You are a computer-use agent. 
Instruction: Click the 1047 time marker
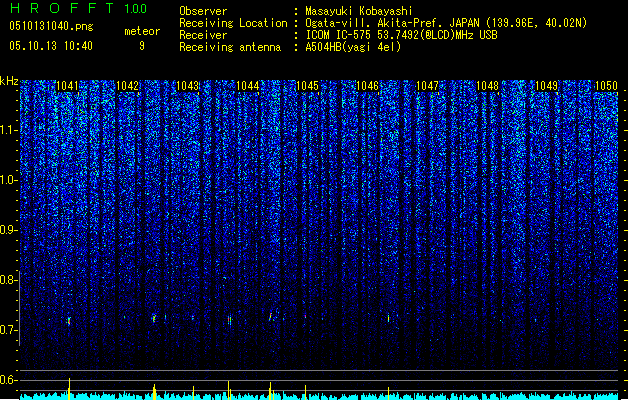tap(428, 86)
